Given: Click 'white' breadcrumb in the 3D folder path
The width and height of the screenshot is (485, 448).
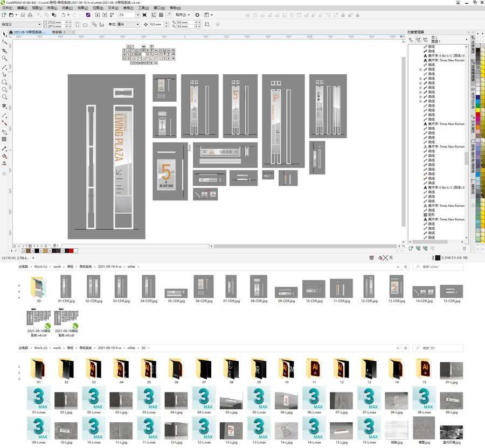Looking at the screenshot, I should [x=131, y=348].
